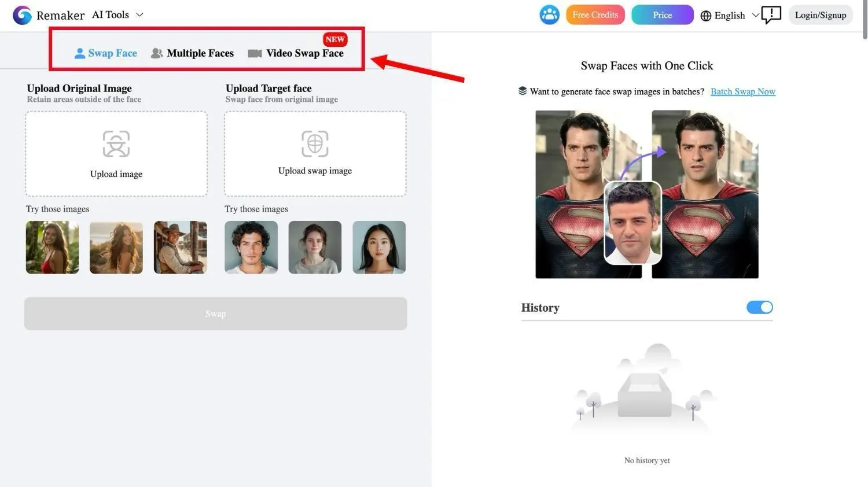Viewport: 868px width, 487px height.
Task: Open the Price page button
Action: (x=662, y=15)
